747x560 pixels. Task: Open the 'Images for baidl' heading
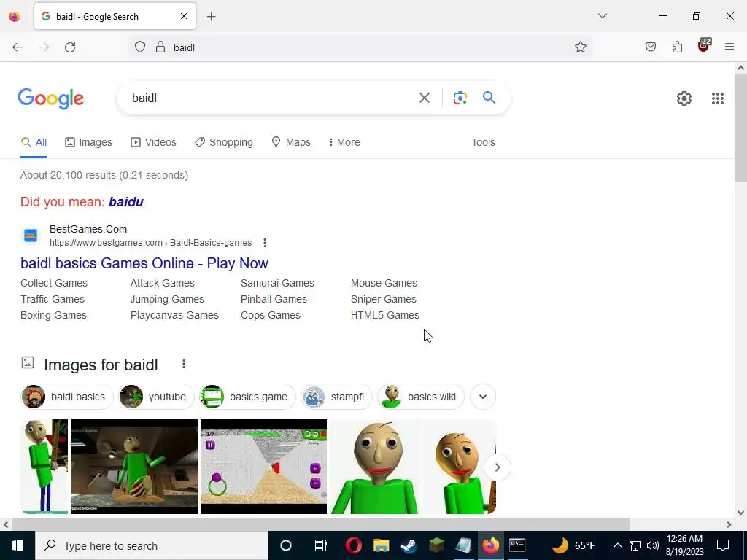[x=101, y=365]
